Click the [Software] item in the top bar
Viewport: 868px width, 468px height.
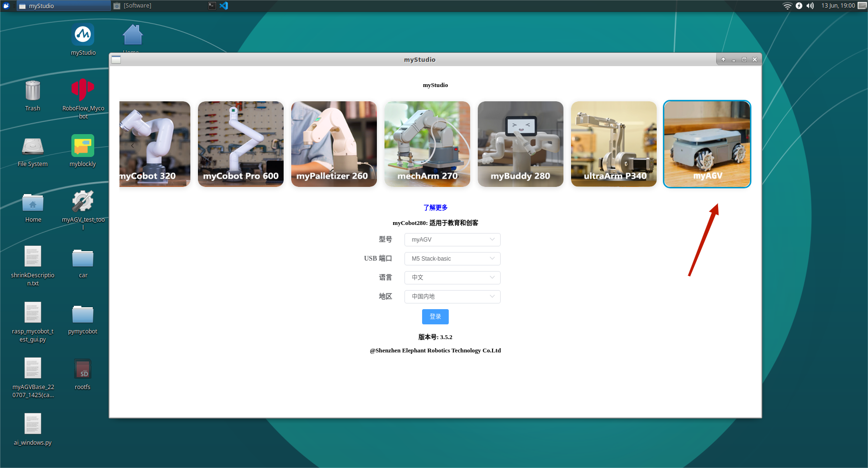pyautogui.click(x=137, y=6)
